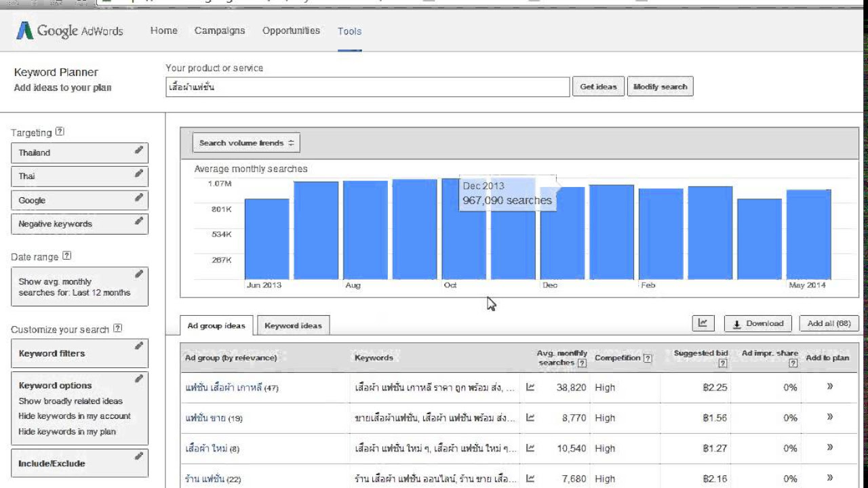Viewport: 868px width, 488px height.
Task: Click Show avg. monthly searches date box
Action: tap(79, 287)
